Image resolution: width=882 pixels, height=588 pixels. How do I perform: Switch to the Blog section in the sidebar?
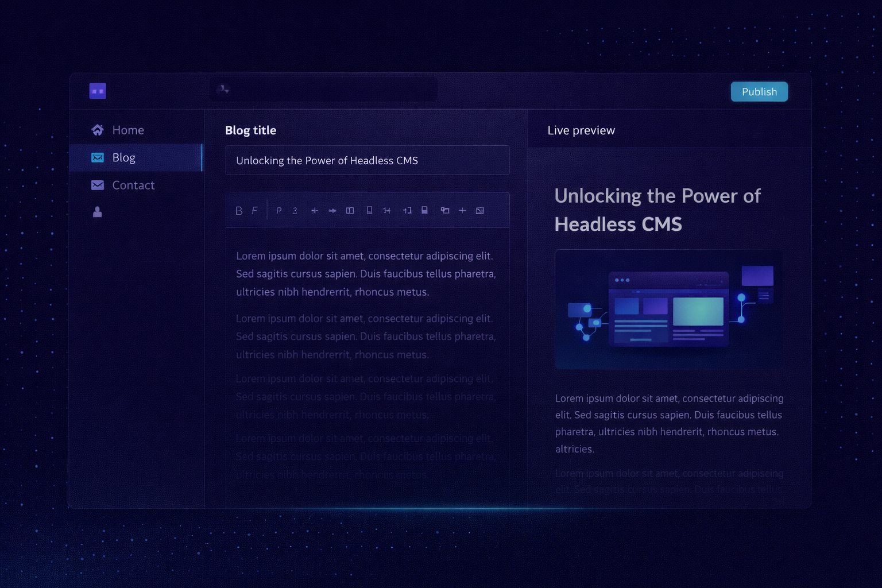click(x=123, y=157)
